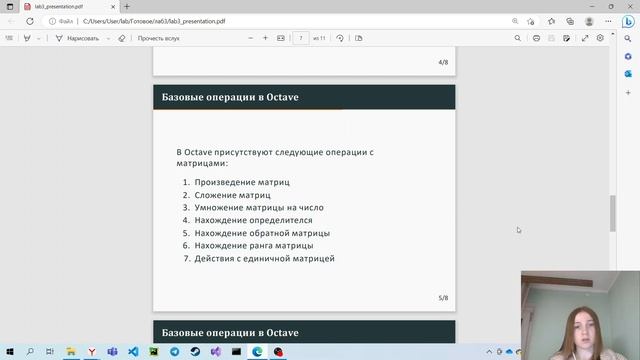
Task: Open File Explorer from the taskbar
Action: pyautogui.click(x=71, y=351)
